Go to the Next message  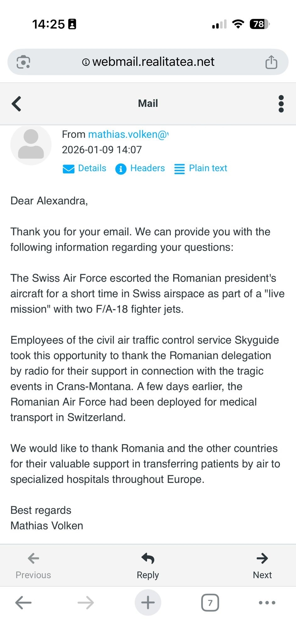(x=262, y=565)
